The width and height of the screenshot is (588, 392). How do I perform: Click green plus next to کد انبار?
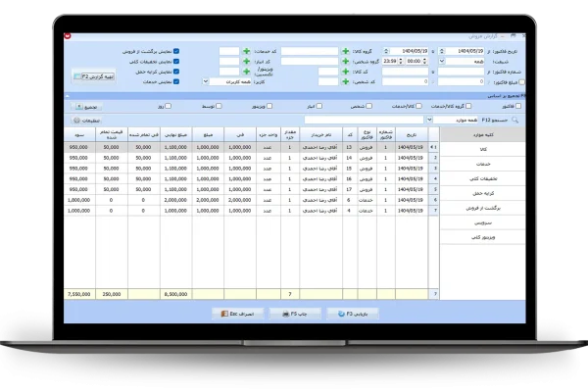tap(246, 61)
